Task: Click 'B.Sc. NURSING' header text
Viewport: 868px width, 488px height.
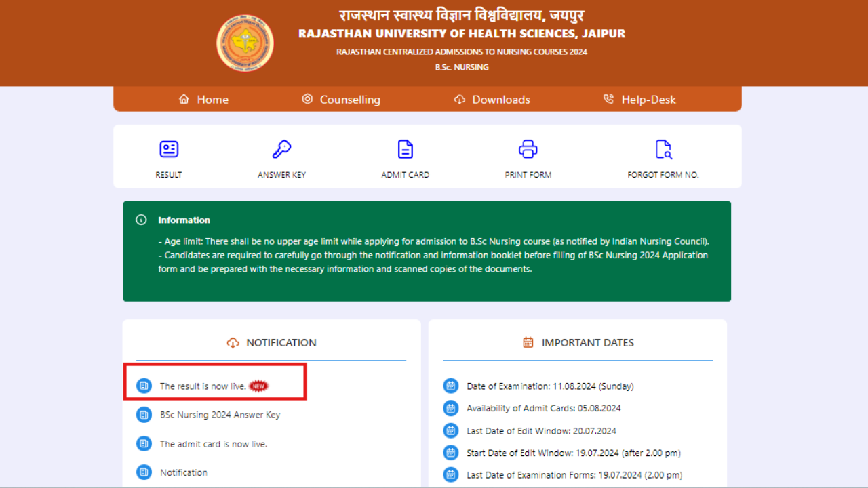Action: 462,67
